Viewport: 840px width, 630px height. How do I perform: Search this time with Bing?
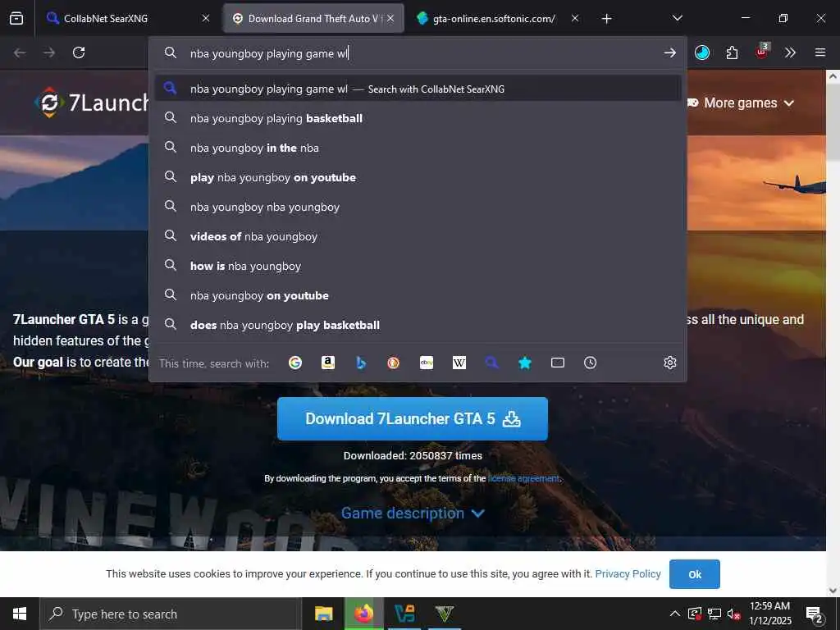point(361,363)
